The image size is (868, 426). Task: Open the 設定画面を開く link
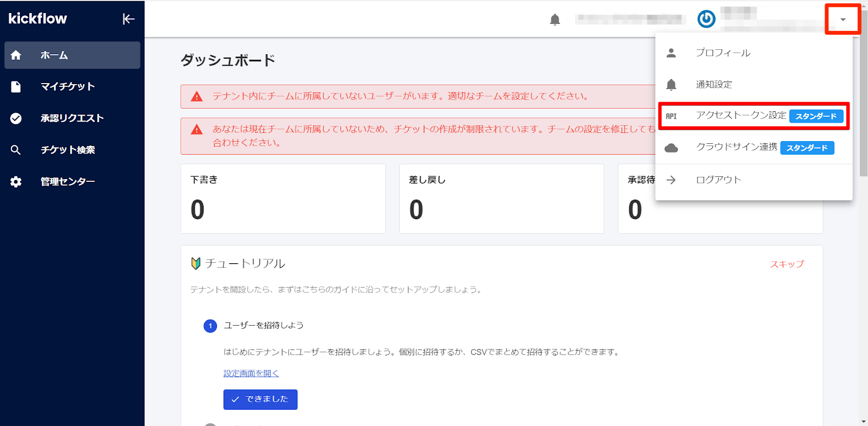coord(251,373)
